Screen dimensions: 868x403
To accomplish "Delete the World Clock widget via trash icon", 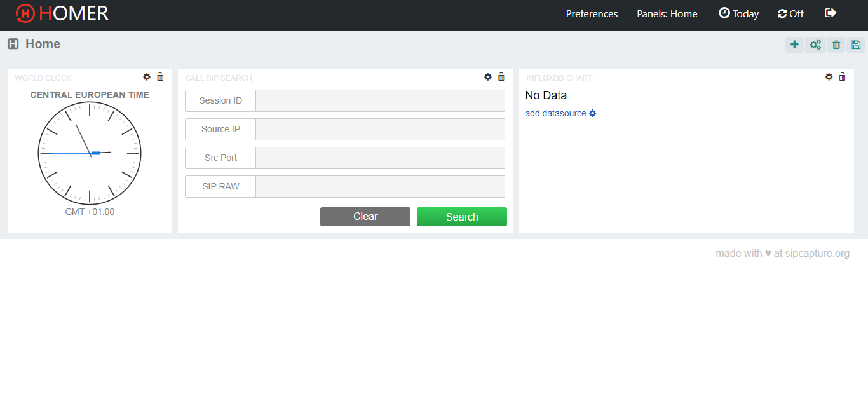I will [160, 77].
